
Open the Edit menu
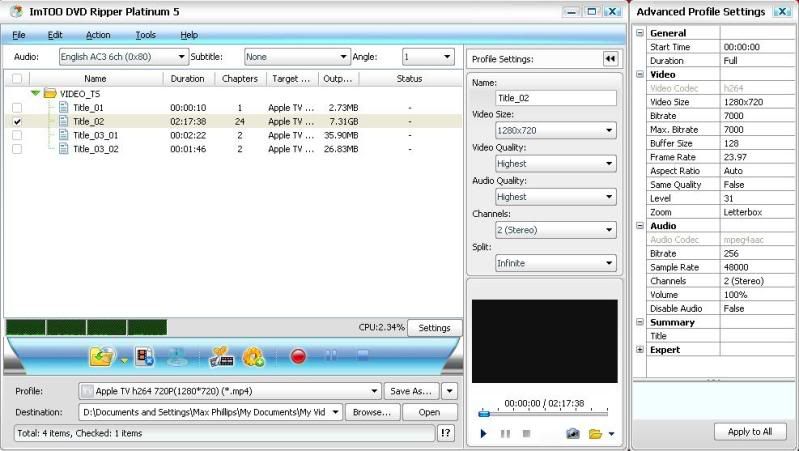(x=55, y=35)
